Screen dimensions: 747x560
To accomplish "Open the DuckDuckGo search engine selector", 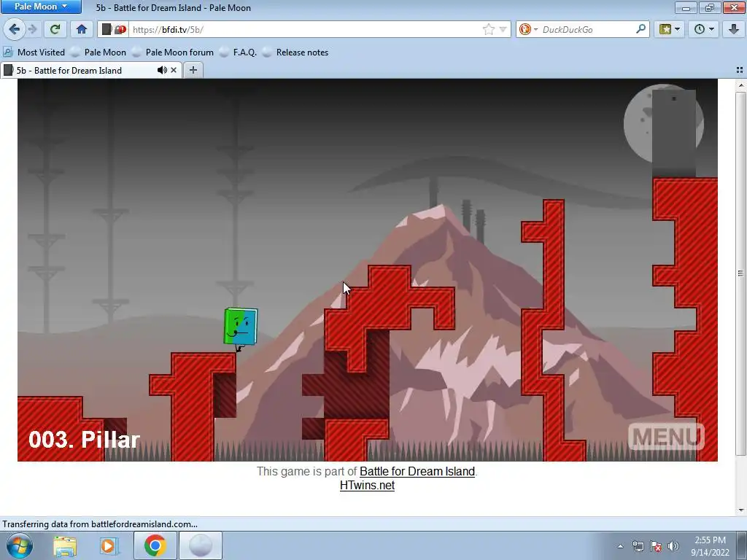I will [528, 29].
